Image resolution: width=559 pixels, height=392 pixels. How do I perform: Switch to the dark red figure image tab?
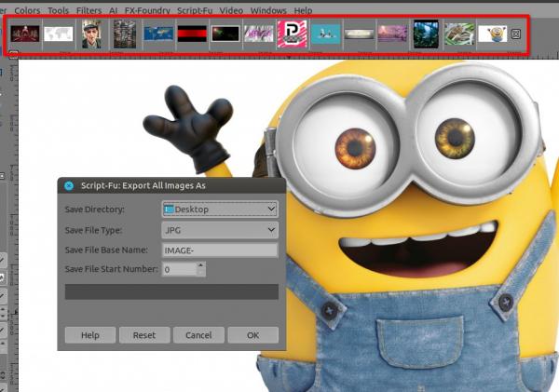(25, 34)
